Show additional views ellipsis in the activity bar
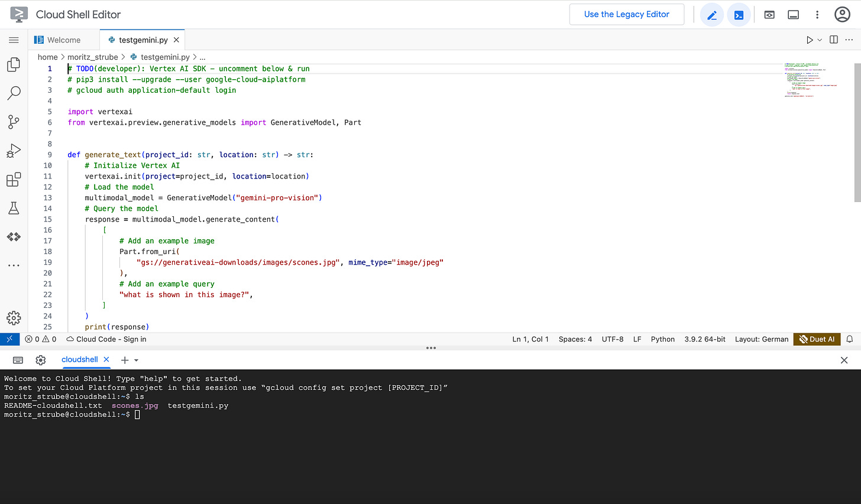Viewport: 861px width, 504px height. tap(14, 266)
